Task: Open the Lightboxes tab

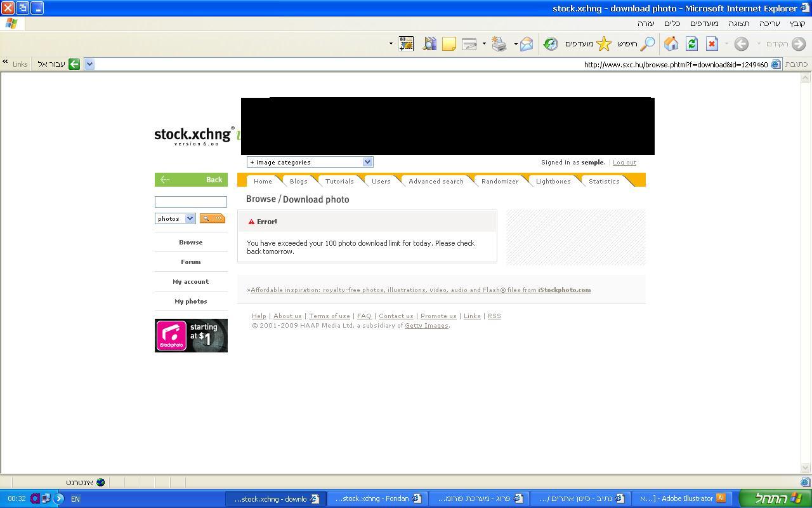Action: 553,181
